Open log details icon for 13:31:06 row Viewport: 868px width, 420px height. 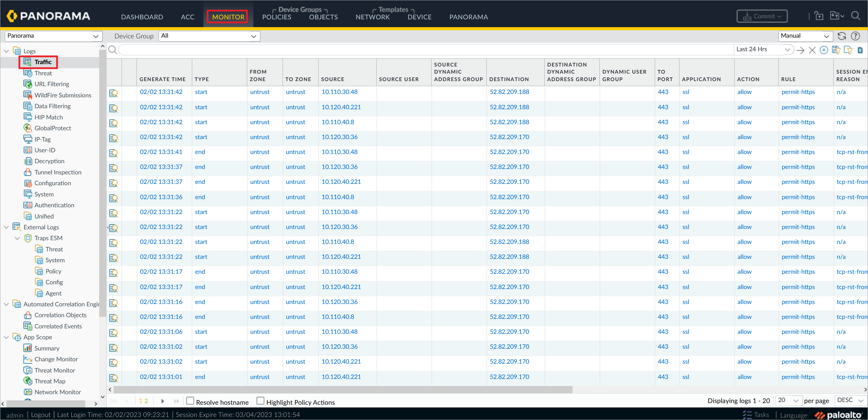[113, 333]
